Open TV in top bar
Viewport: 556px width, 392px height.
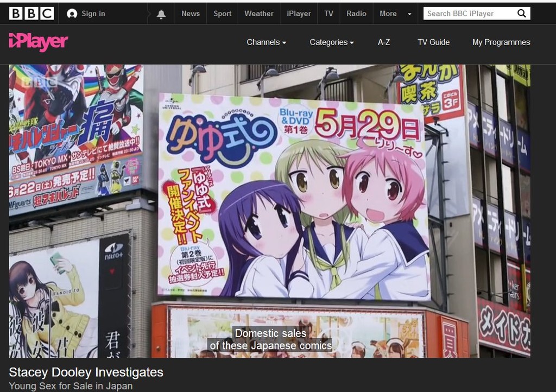(x=328, y=14)
